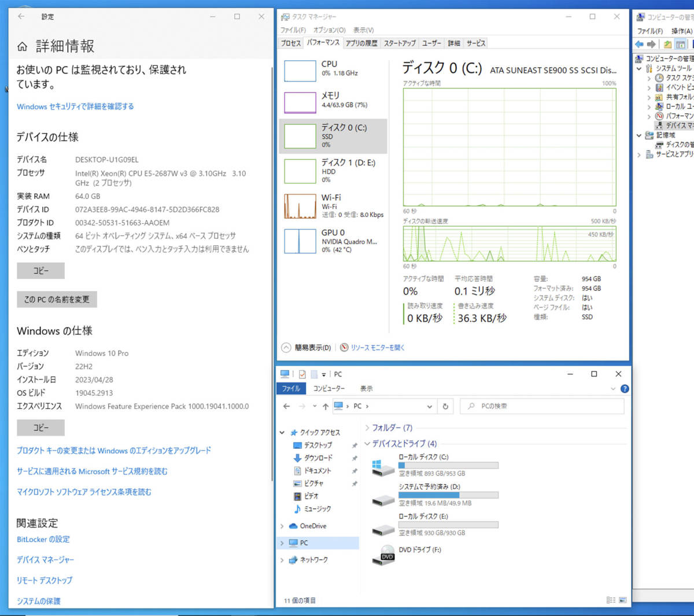Open ピクチャ in quick access
The width and height of the screenshot is (694, 616).
click(313, 484)
